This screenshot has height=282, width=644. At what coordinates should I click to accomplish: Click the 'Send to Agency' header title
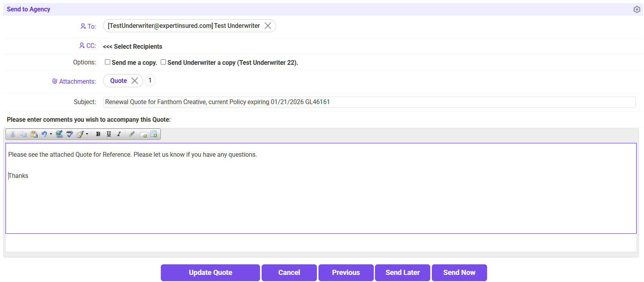point(28,9)
